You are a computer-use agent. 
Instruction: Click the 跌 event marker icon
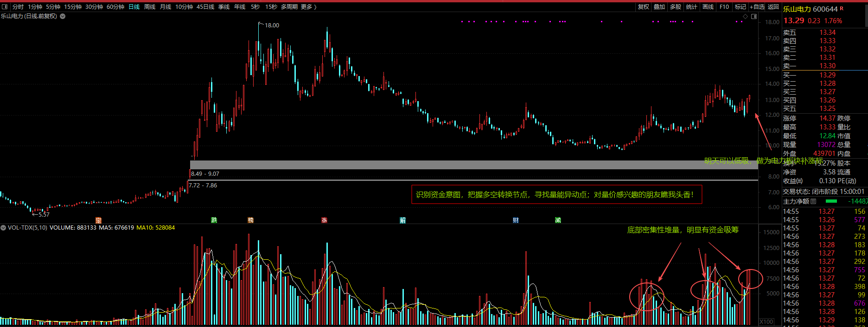[214, 220]
